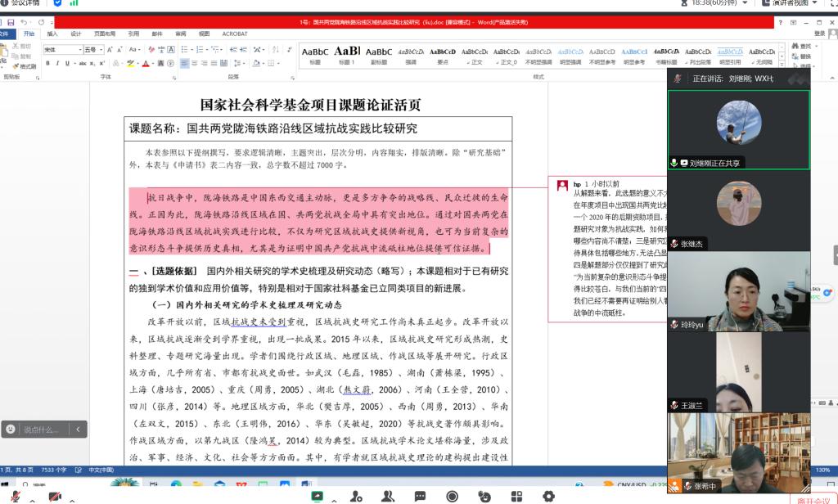Viewport: 838px width, 504px height.
Task: Click the share screen icon in meeting toolbar
Action: [x=318, y=497]
